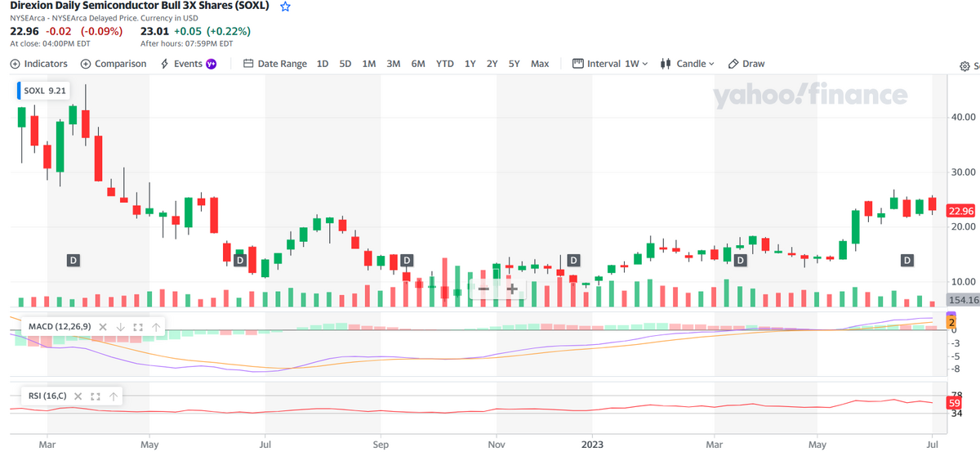Remove the RSI indicator with X icon
Screen dimensions: 980x452
(x=78, y=396)
